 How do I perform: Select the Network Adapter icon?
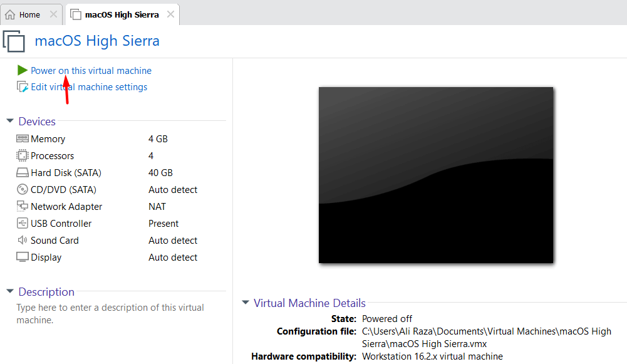(x=23, y=207)
